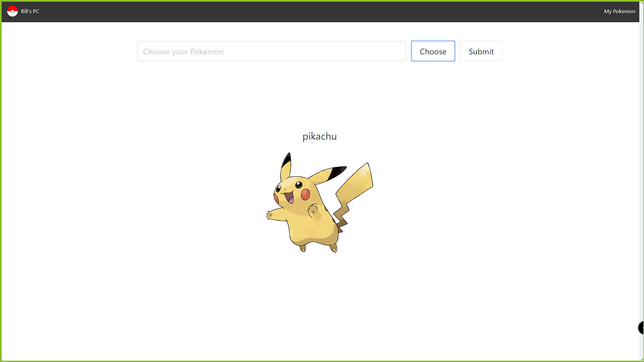Screen dimensions: 644x362
Task: Click the pikachu name heading link
Action: pos(319,136)
